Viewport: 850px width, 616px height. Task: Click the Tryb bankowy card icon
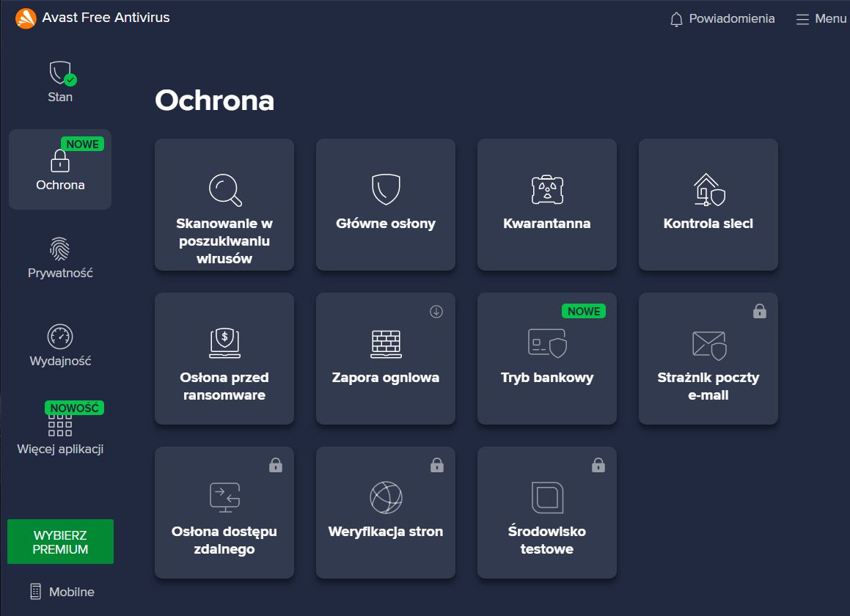(x=548, y=343)
